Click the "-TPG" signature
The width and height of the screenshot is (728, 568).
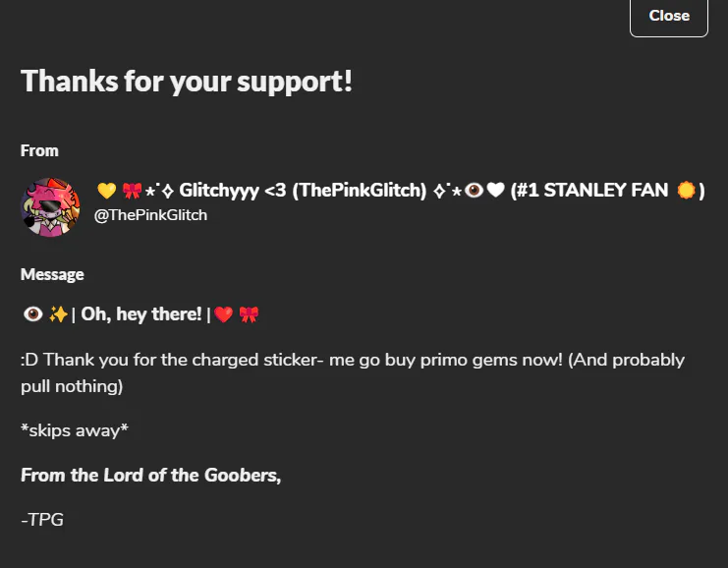click(42, 520)
